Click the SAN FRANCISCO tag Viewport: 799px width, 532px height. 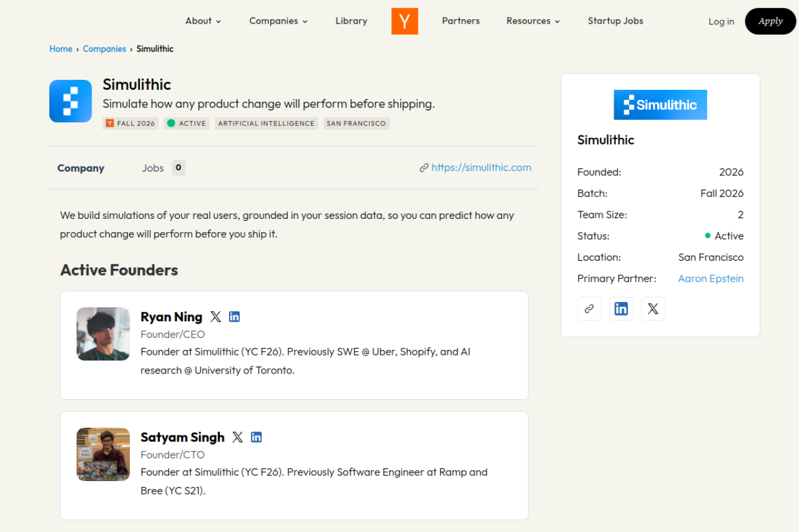pos(356,123)
